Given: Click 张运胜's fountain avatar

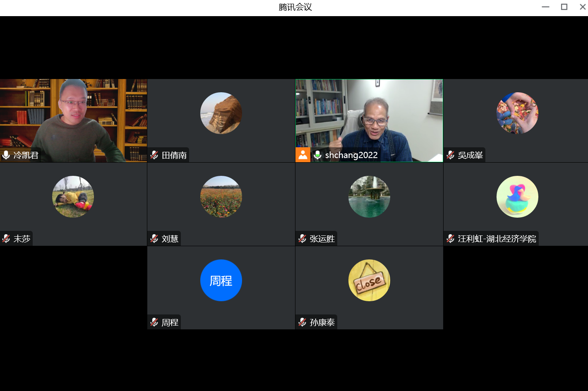Looking at the screenshot, I should [x=369, y=197].
